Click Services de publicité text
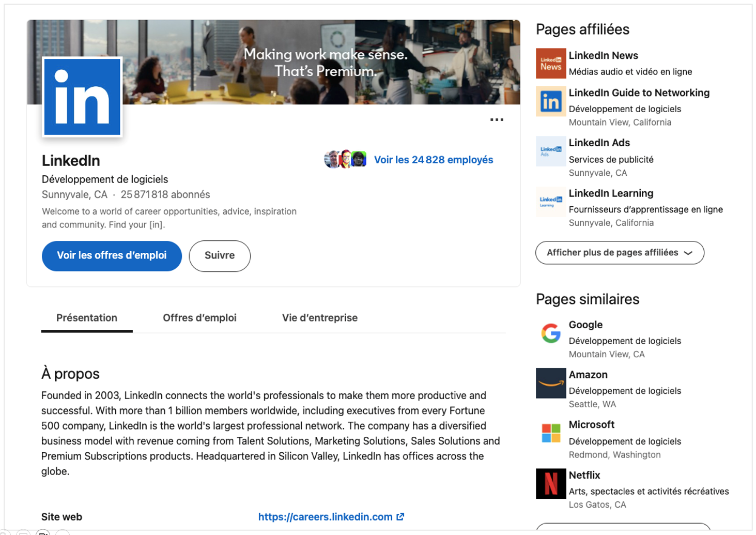Image resolution: width=756 pixels, height=535 pixels. (x=611, y=160)
